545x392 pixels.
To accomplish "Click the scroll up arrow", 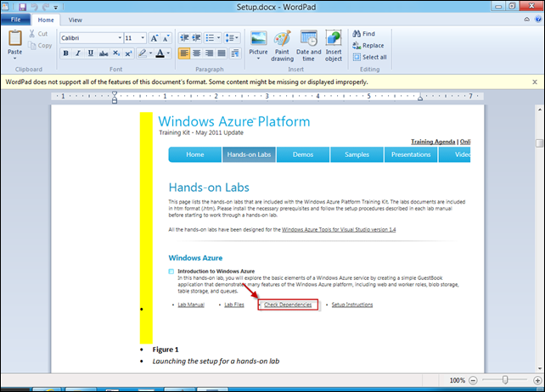I will coord(539,109).
